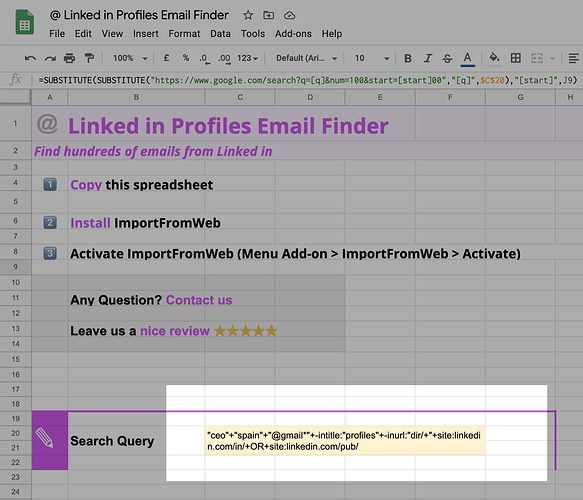The height and width of the screenshot is (500, 583).
Task: Click the Print icon
Action: pos(69,58)
